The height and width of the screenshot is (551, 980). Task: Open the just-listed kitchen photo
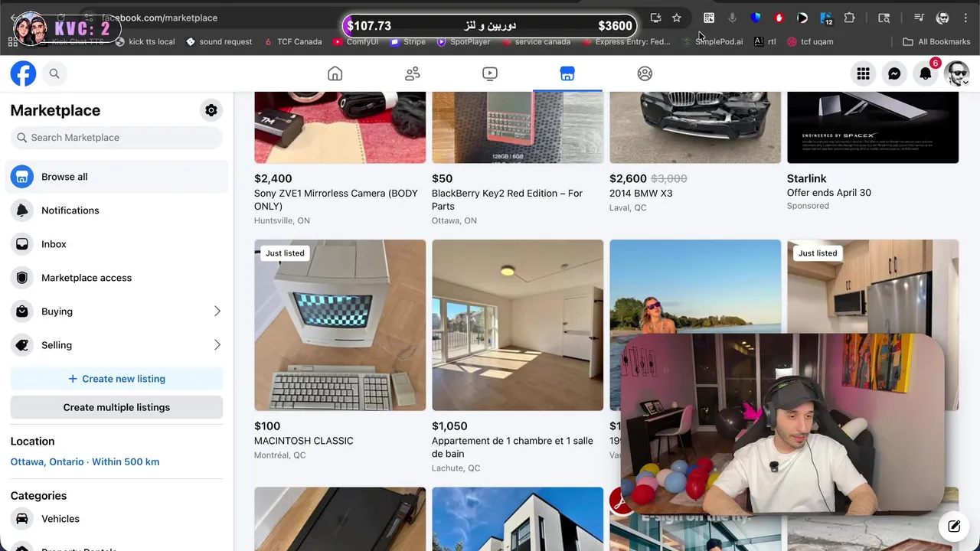873,287
